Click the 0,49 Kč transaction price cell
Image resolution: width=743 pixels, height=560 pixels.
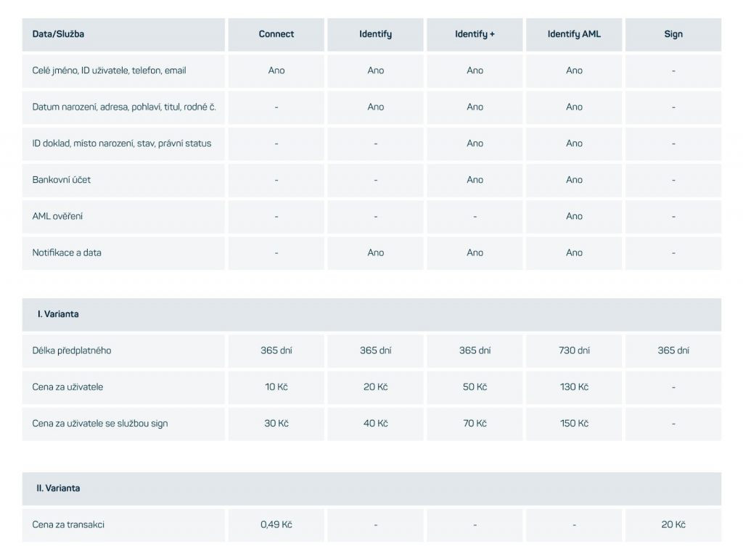click(276, 525)
